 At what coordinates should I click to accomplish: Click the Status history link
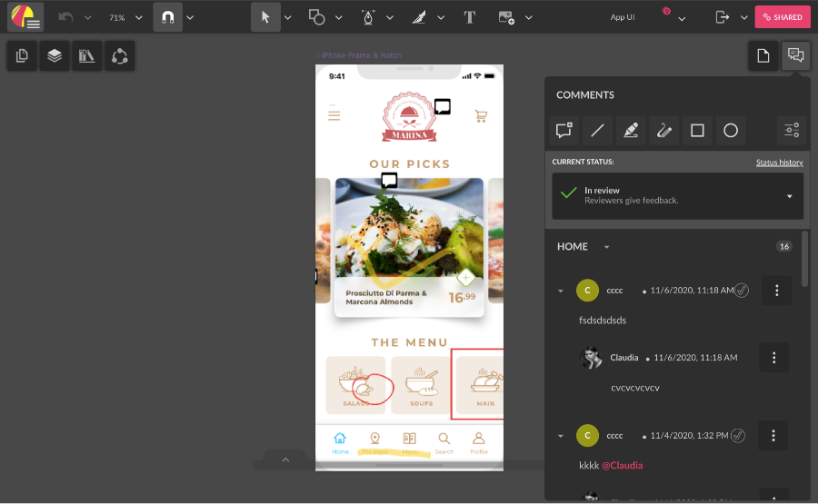coord(779,163)
